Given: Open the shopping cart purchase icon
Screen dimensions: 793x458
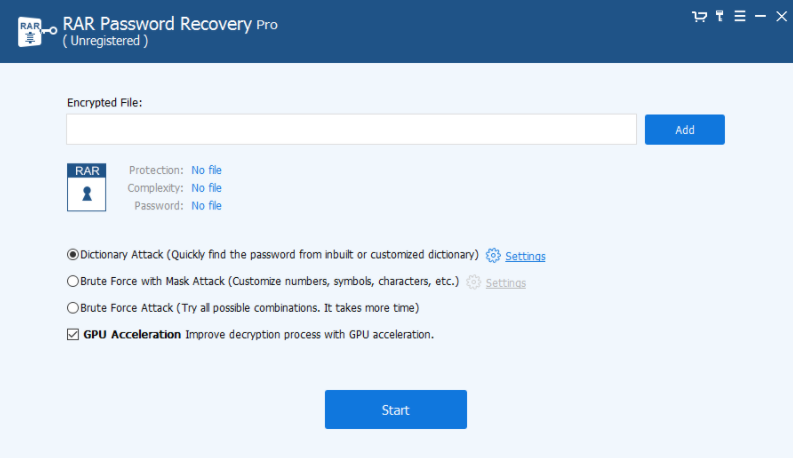Looking at the screenshot, I should point(699,17).
